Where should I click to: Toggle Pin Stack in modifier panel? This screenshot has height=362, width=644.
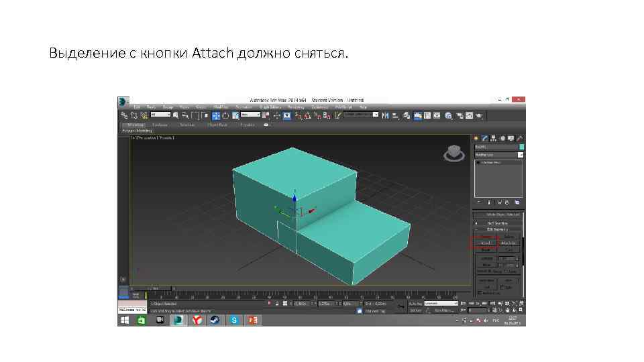(x=479, y=202)
